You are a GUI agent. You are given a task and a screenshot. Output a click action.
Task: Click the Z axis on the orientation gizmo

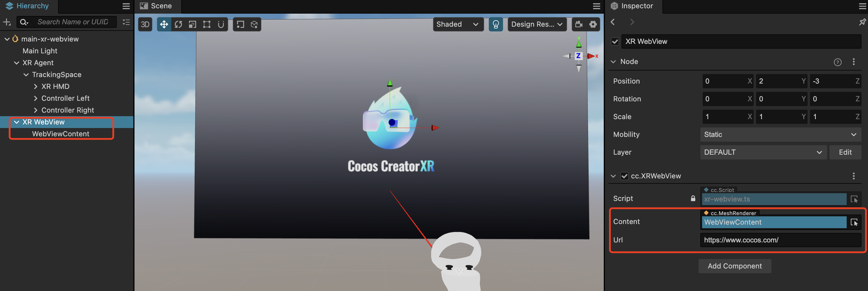578,56
